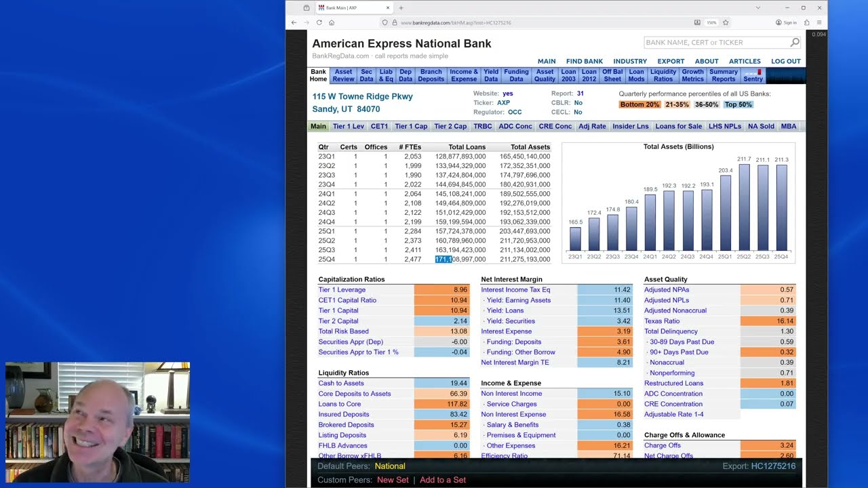The width and height of the screenshot is (868, 488).
Task: Go to browser home icon
Action: click(x=332, y=22)
